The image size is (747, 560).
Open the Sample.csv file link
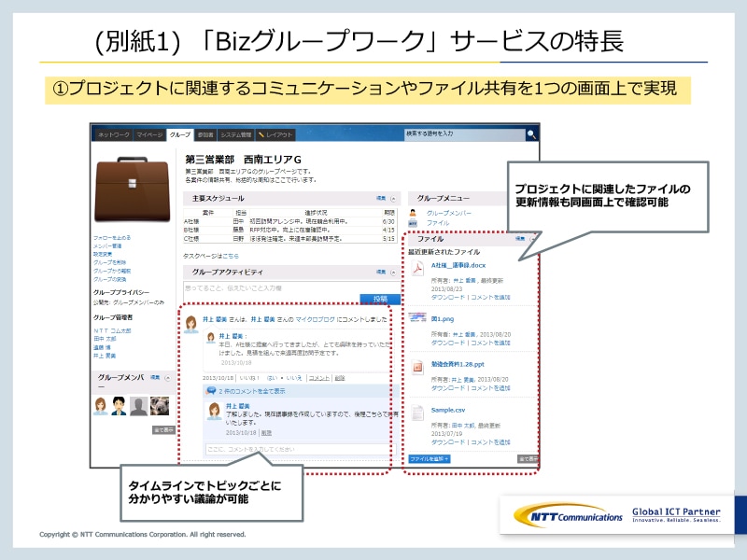pos(448,410)
